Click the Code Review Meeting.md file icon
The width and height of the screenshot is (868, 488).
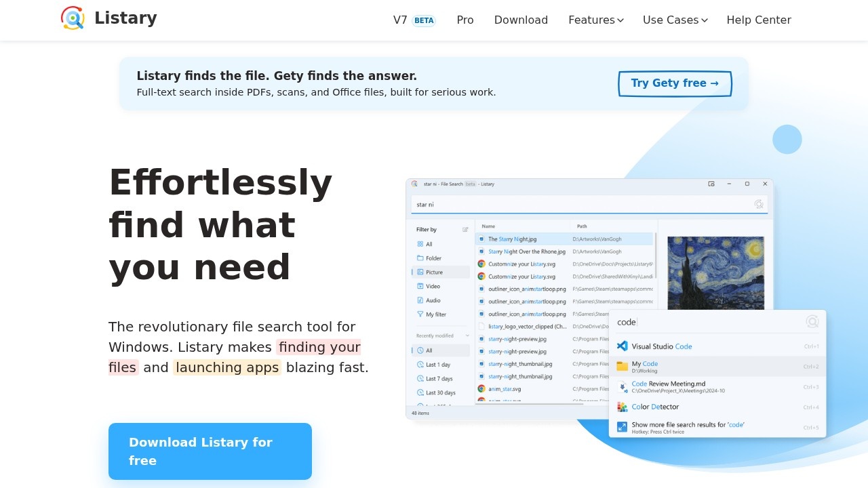coord(623,386)
